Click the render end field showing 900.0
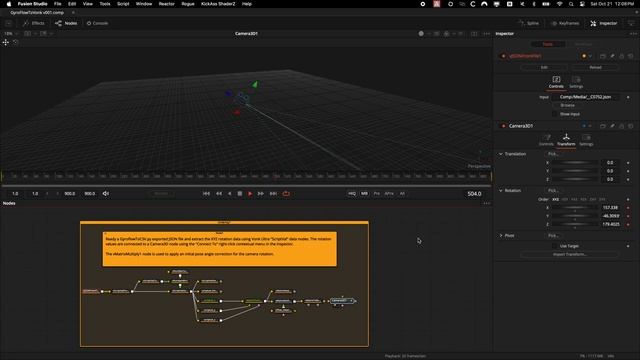Screen dimensions: 640x360 (89, 193)
